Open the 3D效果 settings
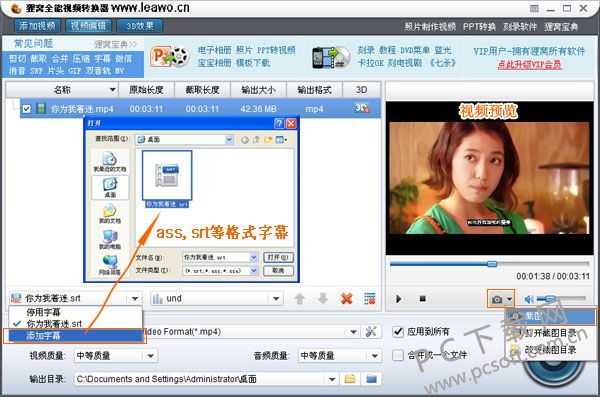600x397 pixels. point(140,26)
